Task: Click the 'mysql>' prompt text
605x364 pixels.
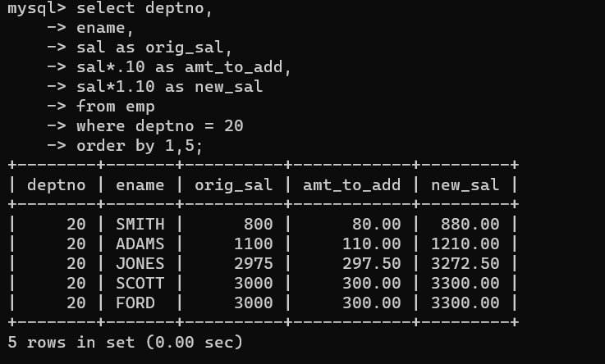Action: (x=37, y=8)
